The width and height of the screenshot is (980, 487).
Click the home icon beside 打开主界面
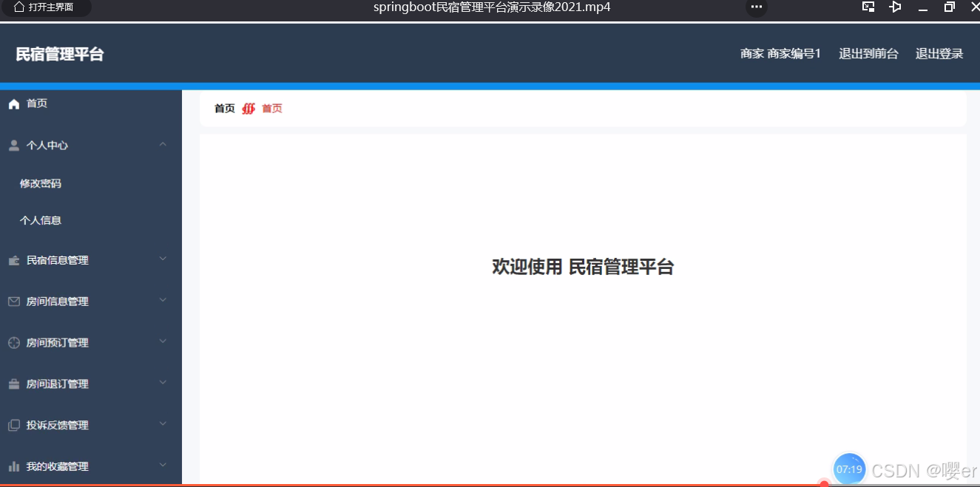click(19, 7)
